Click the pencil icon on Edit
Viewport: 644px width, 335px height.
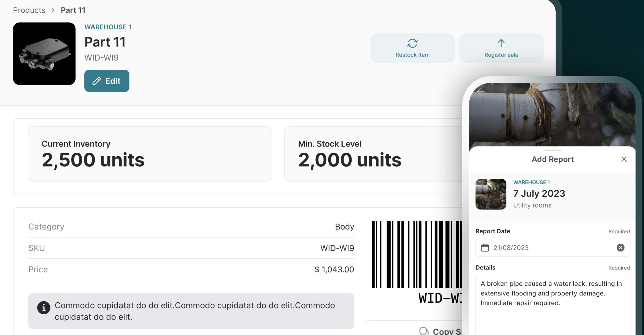pos(96,81)
